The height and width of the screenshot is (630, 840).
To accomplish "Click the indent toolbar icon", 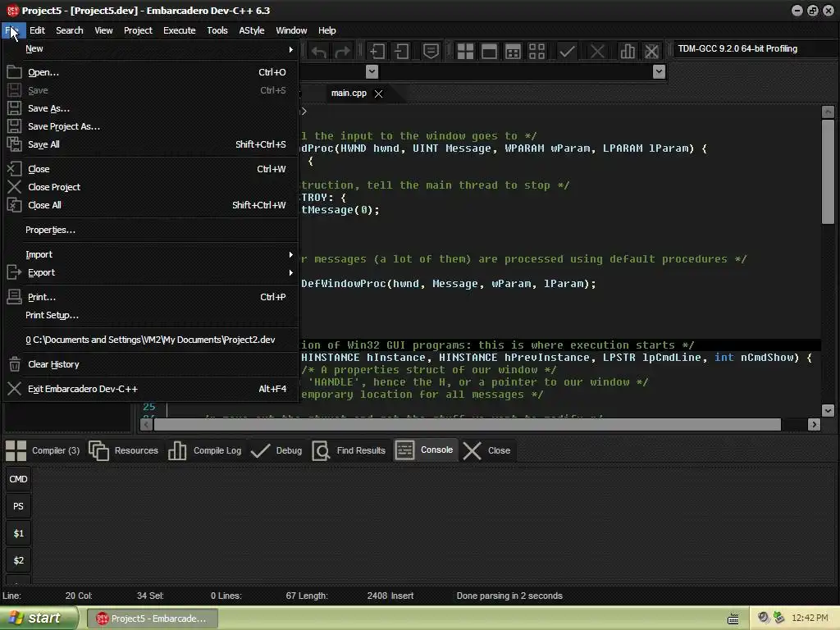I will tap(377, 52).
